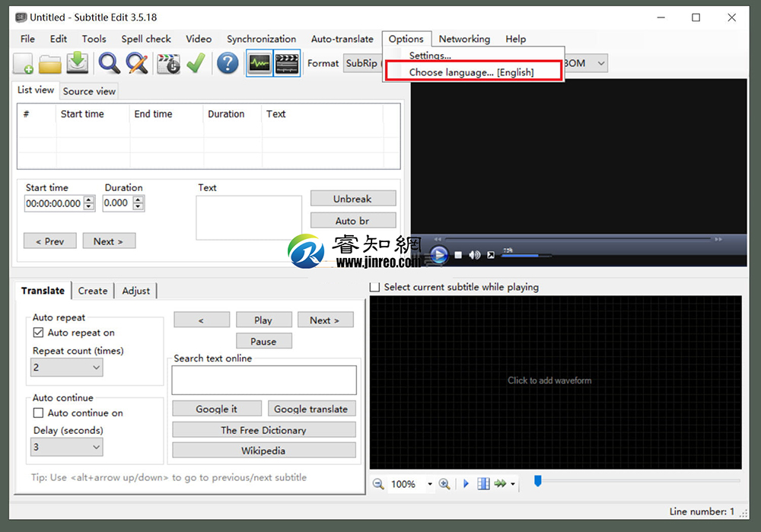Open a subtitle using the folder icon
This screenshot has height=532, width=761.
(50, 64)
